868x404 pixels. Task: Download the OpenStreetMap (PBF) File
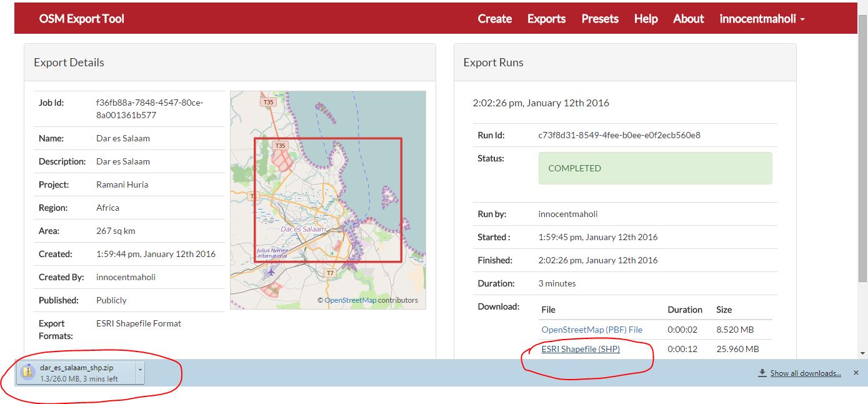[591, 330]
